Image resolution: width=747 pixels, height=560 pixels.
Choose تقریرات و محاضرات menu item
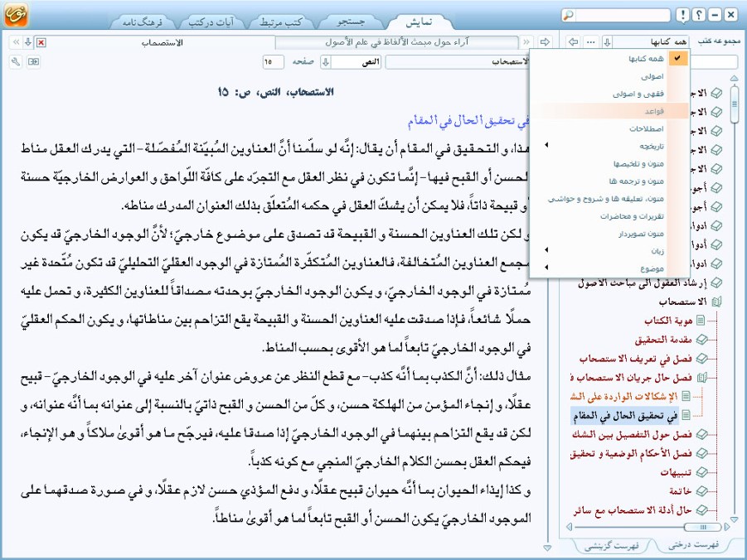(609, 215)
